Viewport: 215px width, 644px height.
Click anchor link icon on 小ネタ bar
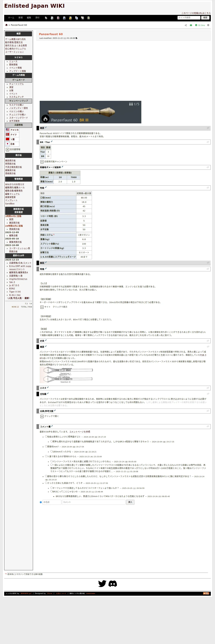coord(208,388)
